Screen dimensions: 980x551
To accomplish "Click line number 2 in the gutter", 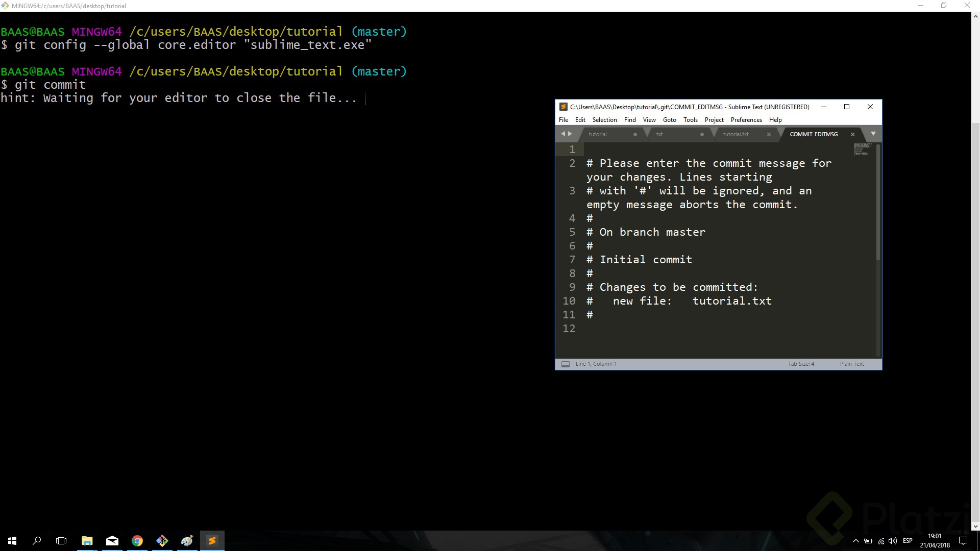I will [x=572, y=163].
